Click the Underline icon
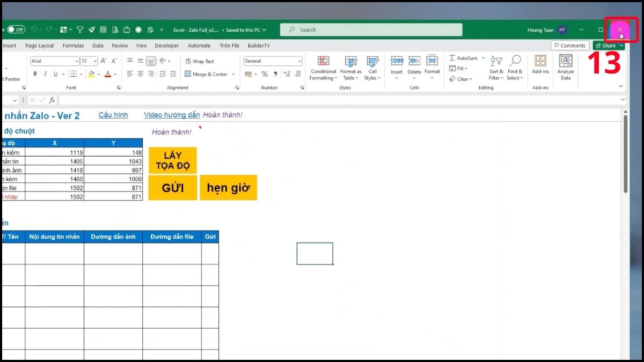644x362 pixels. click(x=55, y=74)
